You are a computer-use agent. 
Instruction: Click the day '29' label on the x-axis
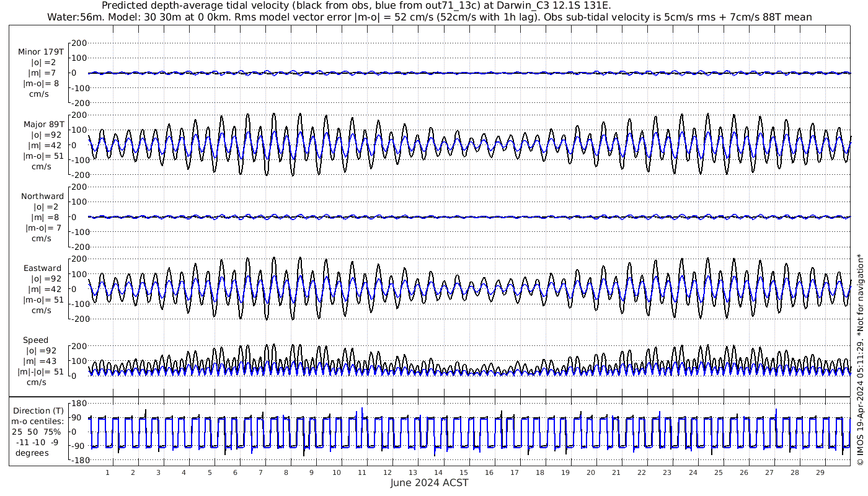point(820,472)
